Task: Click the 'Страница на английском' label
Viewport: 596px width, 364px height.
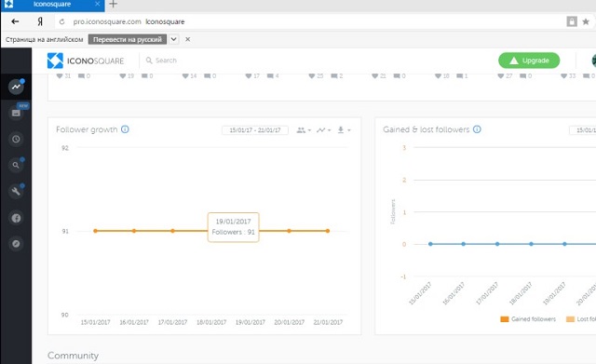Action: tap(44, 39)
